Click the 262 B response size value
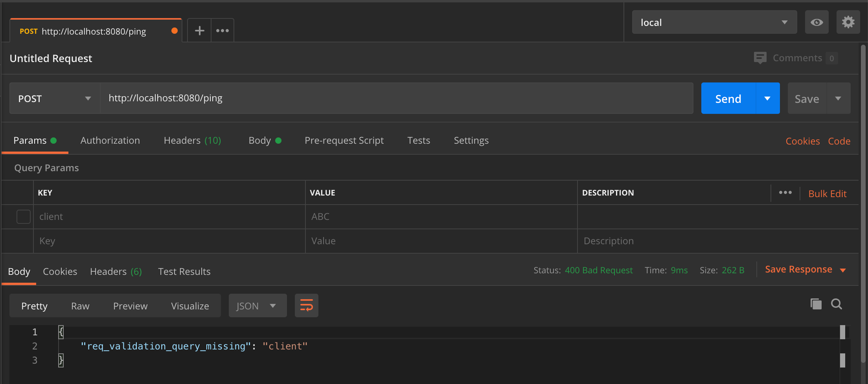The image size is (868, 384). (x=733, y=270)
